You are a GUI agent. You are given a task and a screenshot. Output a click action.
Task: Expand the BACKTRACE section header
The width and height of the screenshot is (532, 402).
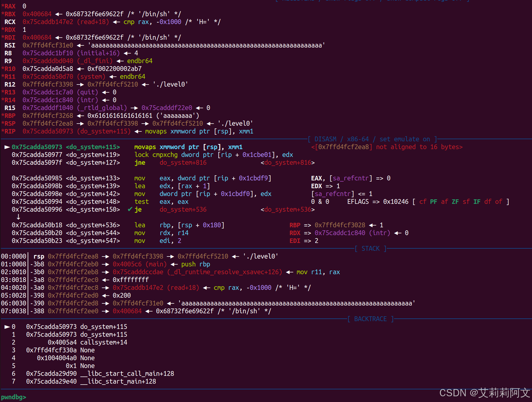[x=370, y=319]
